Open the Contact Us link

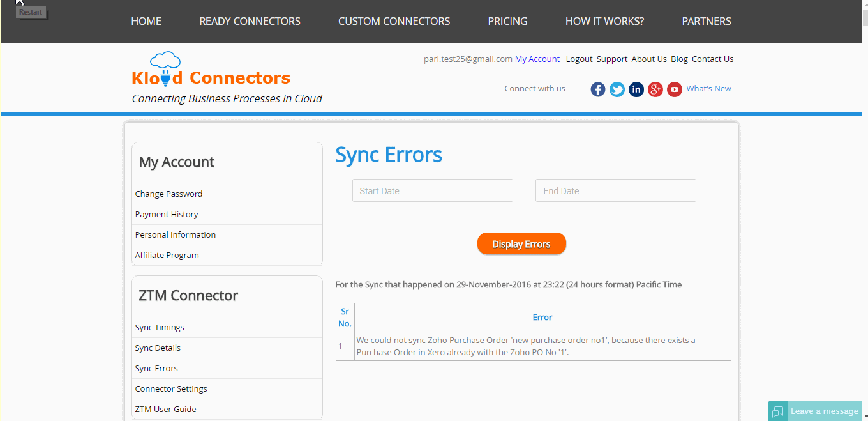point(713,59)
